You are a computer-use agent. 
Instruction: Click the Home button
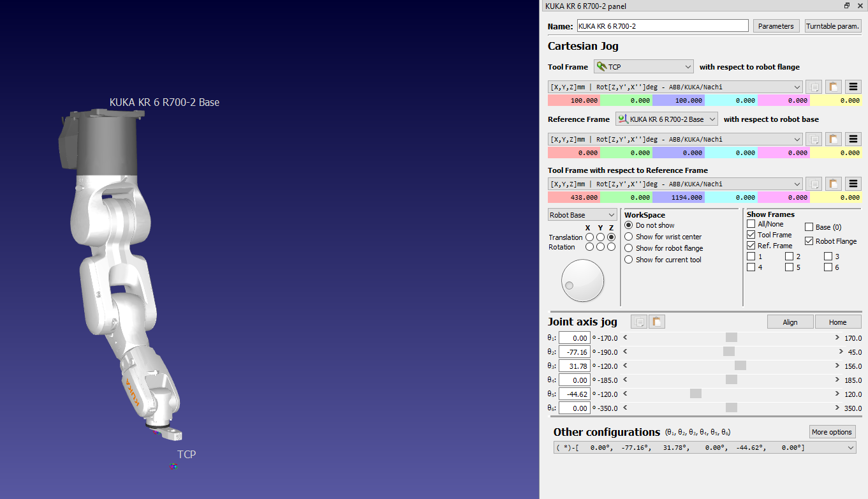click(837, 322)
